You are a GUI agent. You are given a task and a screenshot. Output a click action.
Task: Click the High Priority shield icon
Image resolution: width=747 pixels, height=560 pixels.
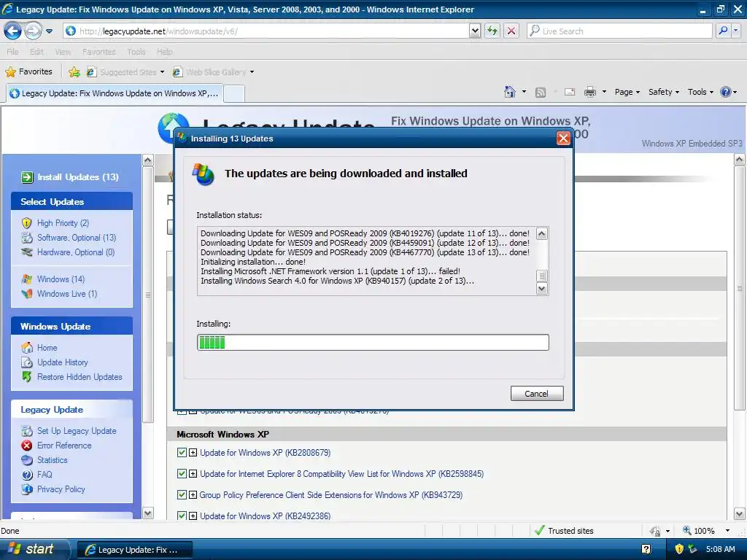(x=27, y=223)
